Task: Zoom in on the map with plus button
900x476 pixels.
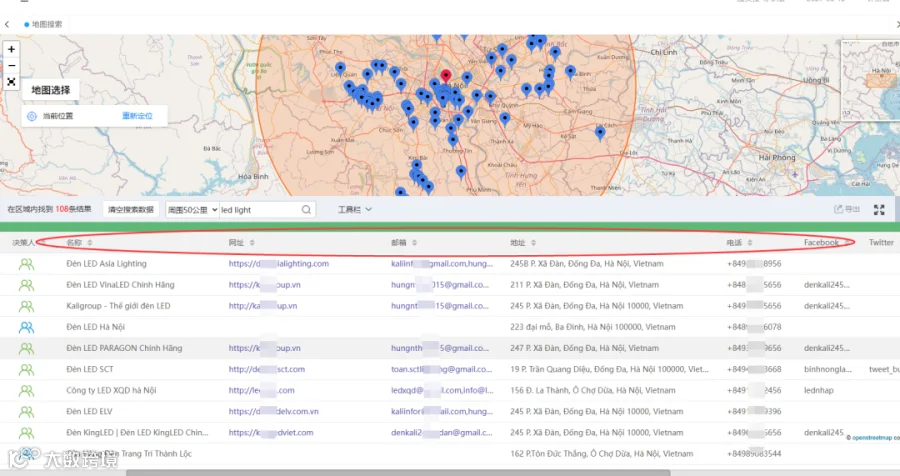Action: pos(11,49)
